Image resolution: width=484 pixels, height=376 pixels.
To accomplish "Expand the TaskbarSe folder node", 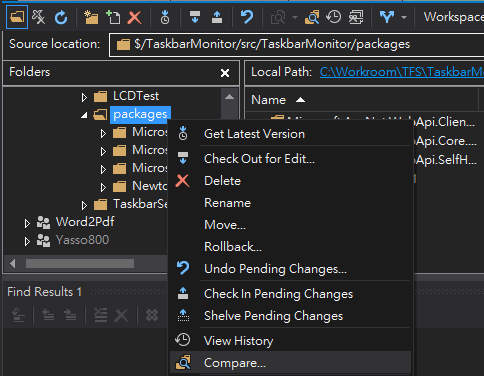I will coord(84,205).
